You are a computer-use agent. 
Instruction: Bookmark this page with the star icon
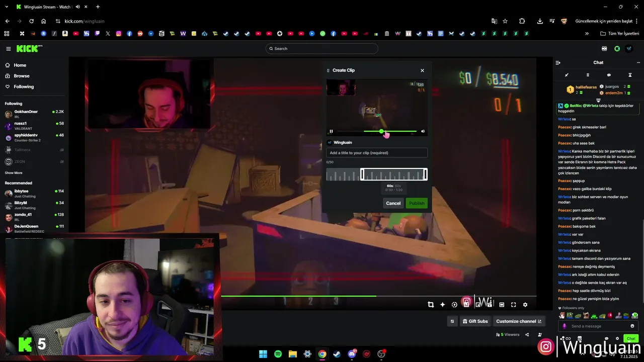tap(505, 21)
